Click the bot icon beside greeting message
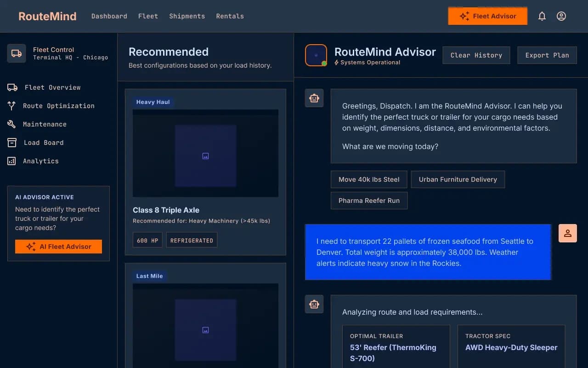The image size is (588, 368). point(314,98)
